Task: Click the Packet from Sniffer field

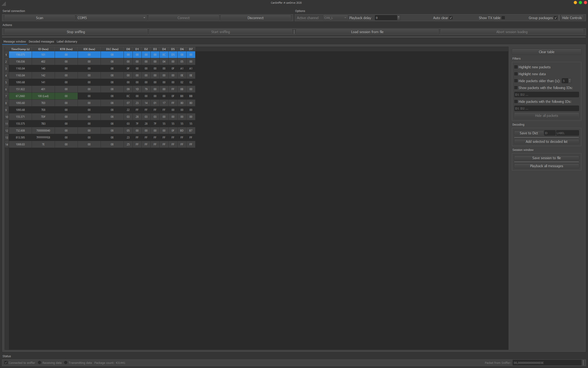Action: coord(547,363)
